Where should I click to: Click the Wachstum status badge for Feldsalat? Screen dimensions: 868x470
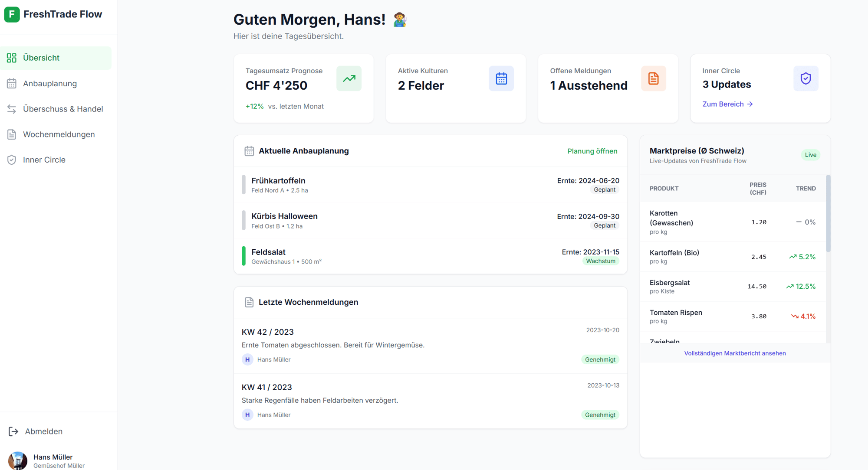[601, 261]
